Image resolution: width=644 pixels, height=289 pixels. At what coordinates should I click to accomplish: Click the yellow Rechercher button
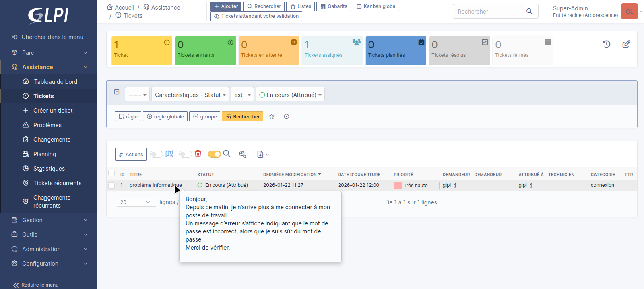click(x=243, y=117)
